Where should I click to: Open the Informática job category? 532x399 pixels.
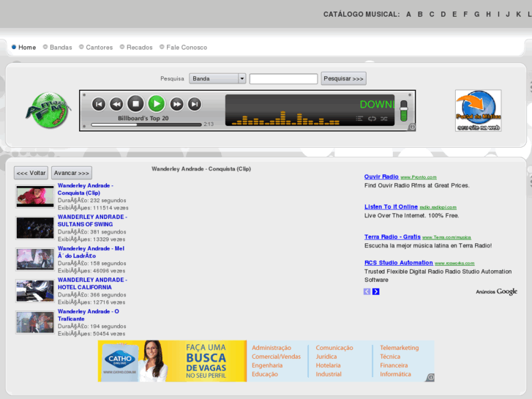[x=395, y=374]
